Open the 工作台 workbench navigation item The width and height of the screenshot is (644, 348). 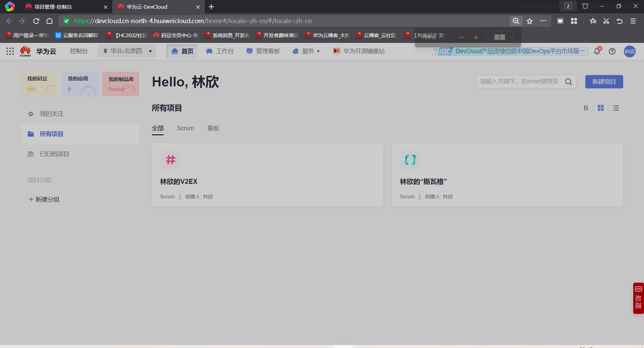[x=220, y=51]
